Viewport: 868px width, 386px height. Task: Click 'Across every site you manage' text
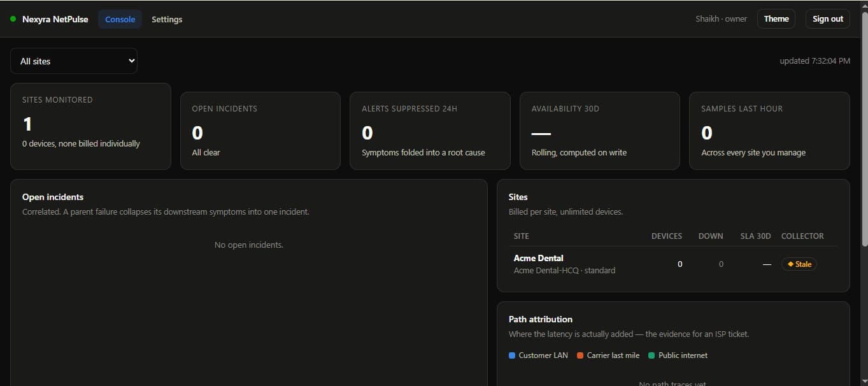[x=753, y=152]
